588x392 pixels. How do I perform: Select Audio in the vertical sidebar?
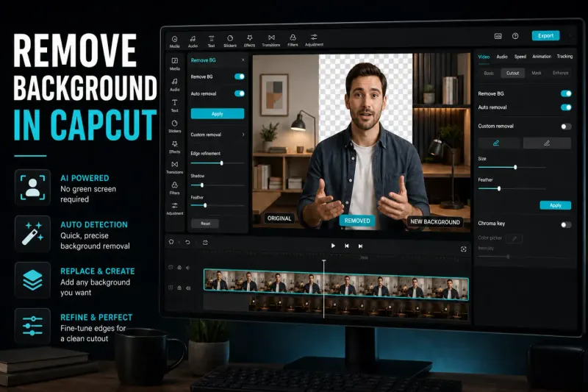point(175,85)
